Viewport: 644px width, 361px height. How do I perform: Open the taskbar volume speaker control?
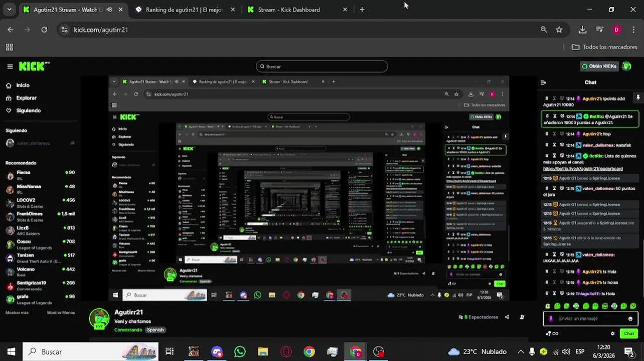(x=566, y=351)
